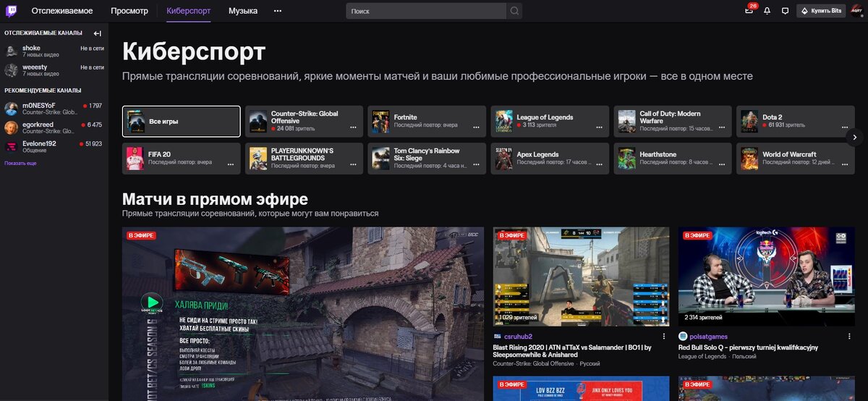This screenshot has width=868, height=401.
Task: Open the Blast Rising 2020 stream thumbnail
Action: (581, 277)
